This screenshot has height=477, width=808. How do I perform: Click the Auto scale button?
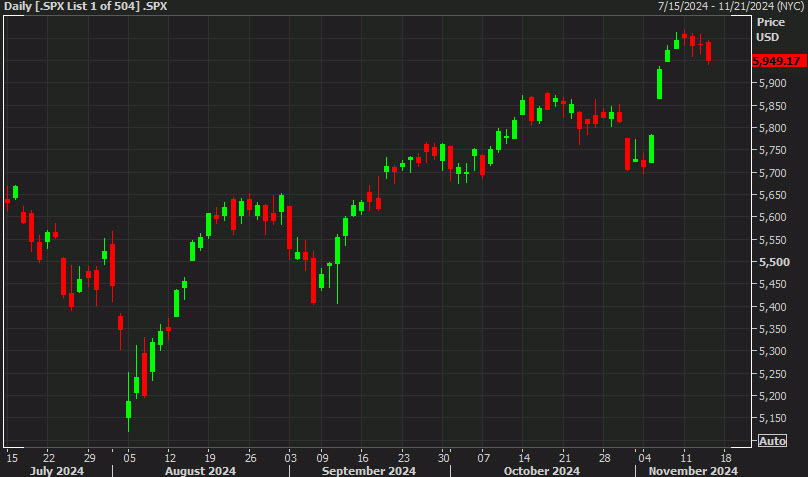[x=772, y=441]
